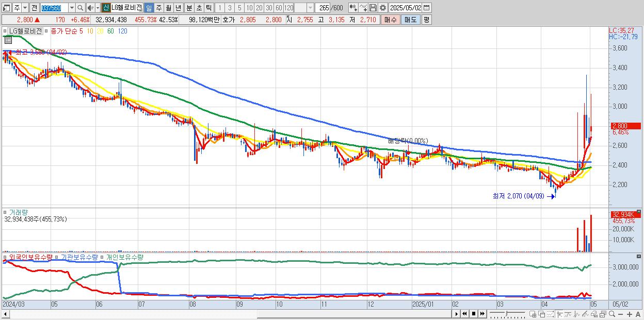Click the crosshair line chart icon

576,314
